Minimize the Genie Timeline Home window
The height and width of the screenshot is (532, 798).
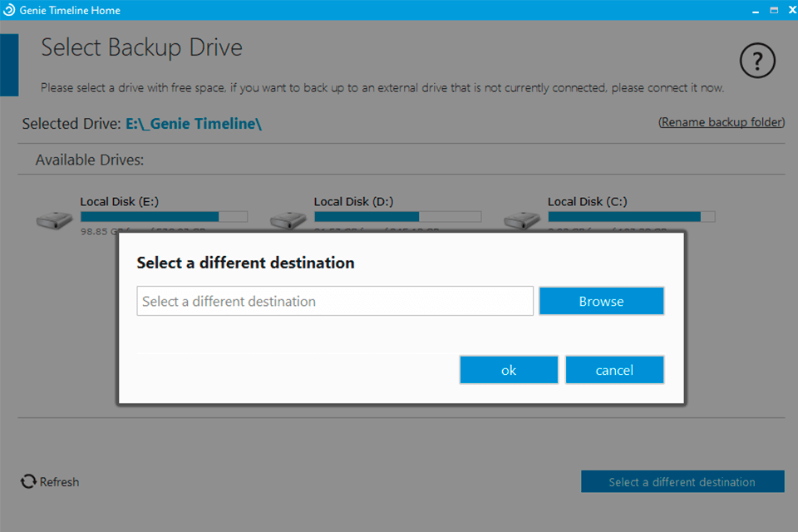(x=756, y=10)
